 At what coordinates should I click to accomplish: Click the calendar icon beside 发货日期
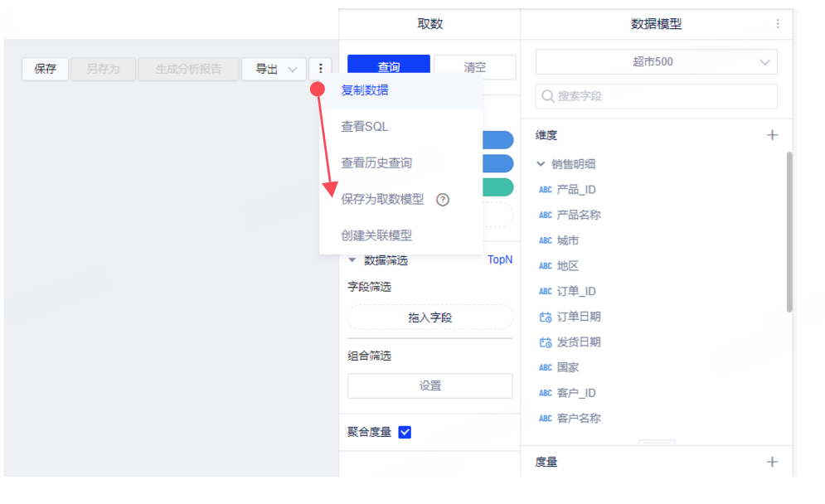[x=545, y=342]
